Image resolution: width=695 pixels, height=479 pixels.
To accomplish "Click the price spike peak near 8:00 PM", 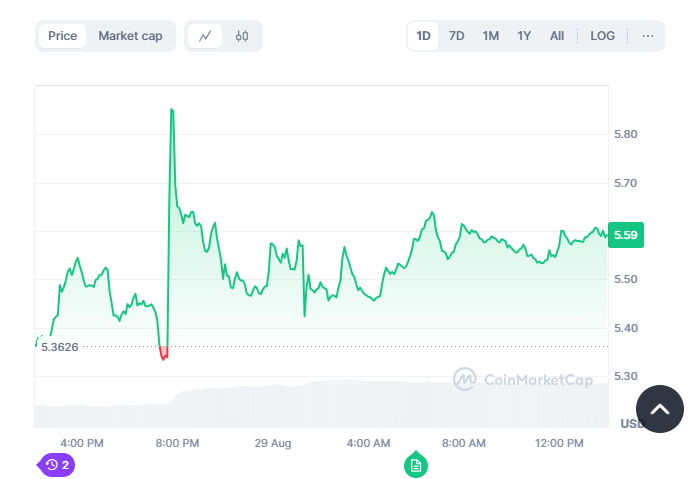I will [x=172, y=110].
